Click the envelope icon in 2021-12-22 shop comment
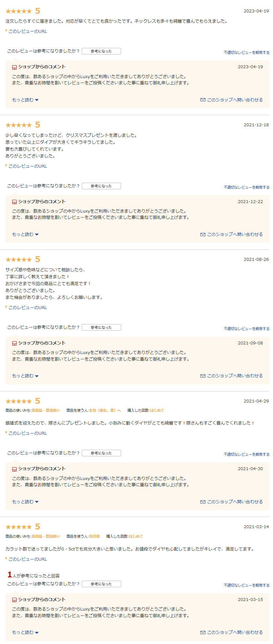The height and width of the screenshot is (644, 273). point(203,234)
